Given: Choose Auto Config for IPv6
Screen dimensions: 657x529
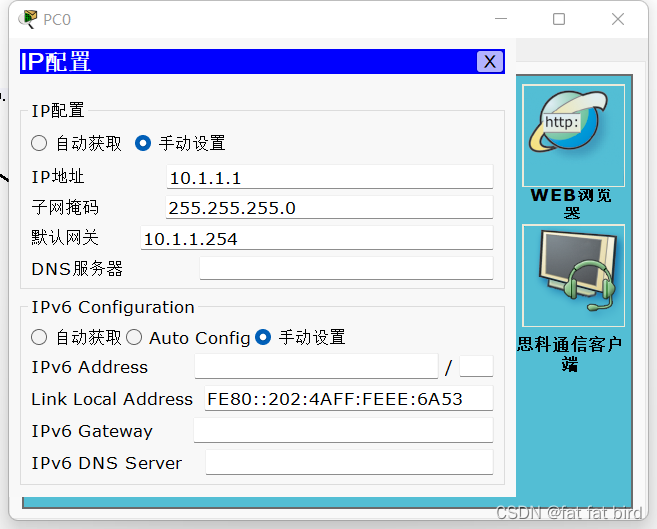Looking at the screenshot, I should tap(134, 337).
